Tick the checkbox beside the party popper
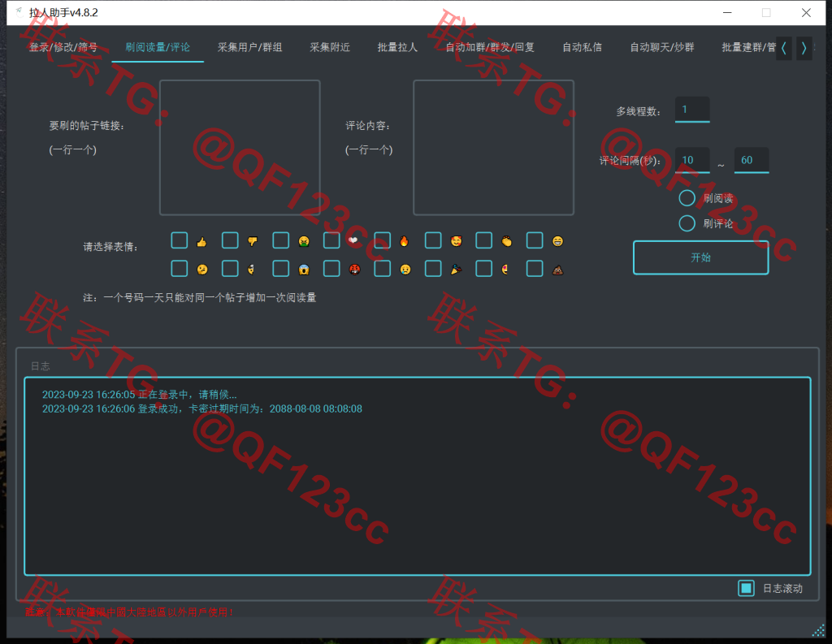 tap(433, 269)
